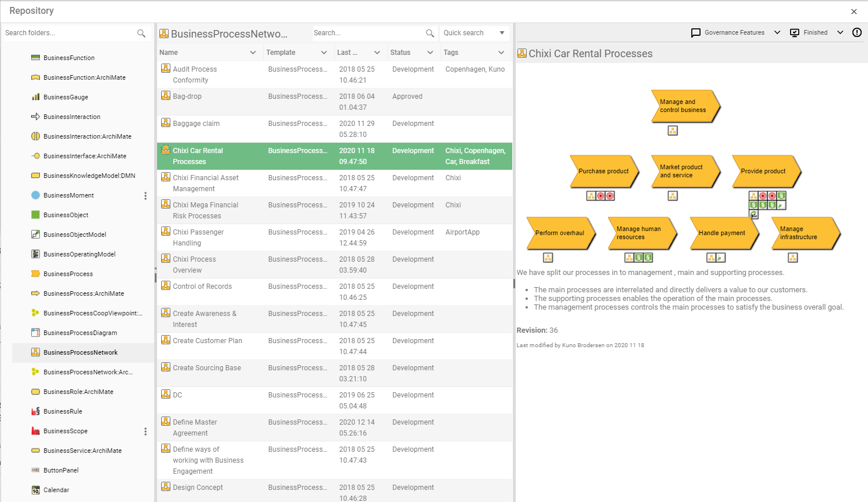Click sub-process icon under Manage and control business
Image resolution: width=868 pixels, height=502 pixels.
(x=673, y=131)
